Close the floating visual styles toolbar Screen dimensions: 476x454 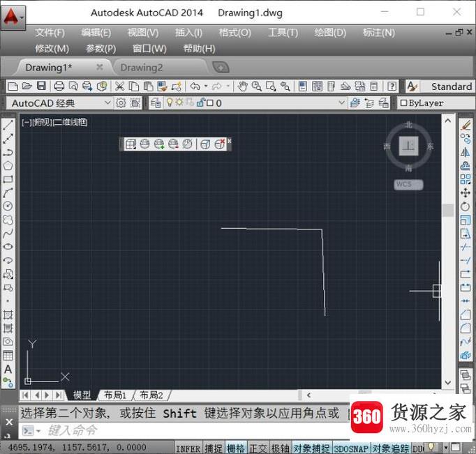click(x=229, y=141)
